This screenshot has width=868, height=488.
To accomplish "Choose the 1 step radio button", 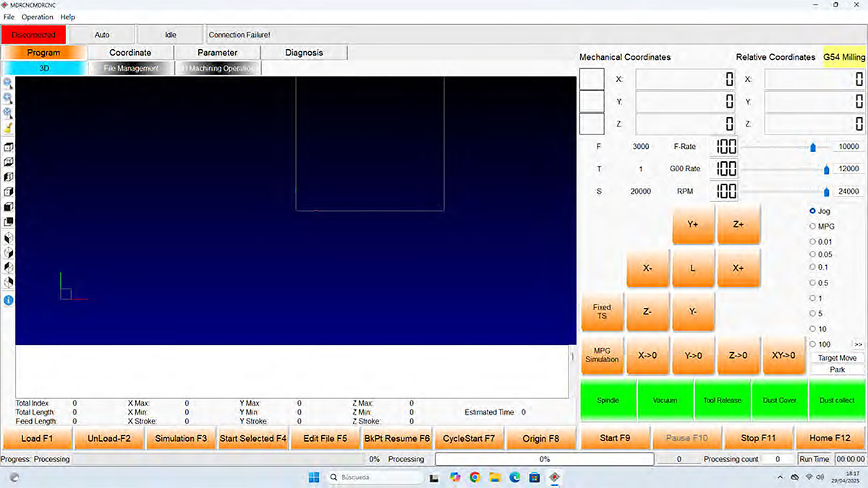I will pyautogui.click(x=813, y=298).
